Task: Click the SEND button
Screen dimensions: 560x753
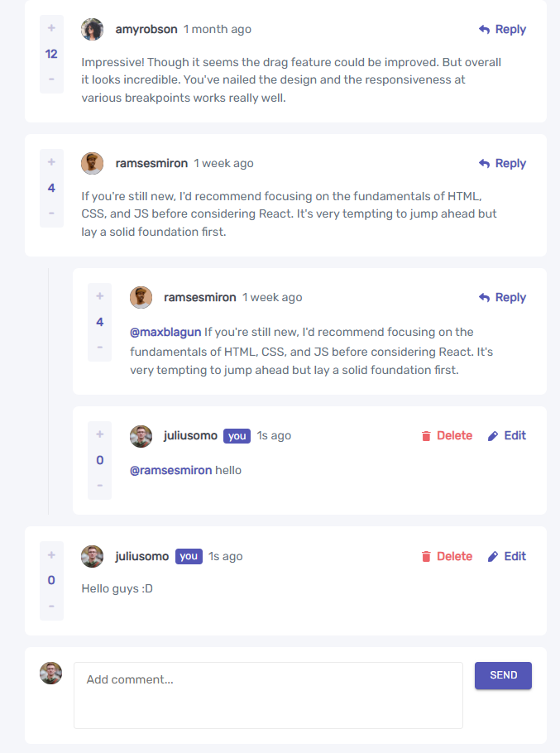Action: pyautogui.click(x=504, y=675)
